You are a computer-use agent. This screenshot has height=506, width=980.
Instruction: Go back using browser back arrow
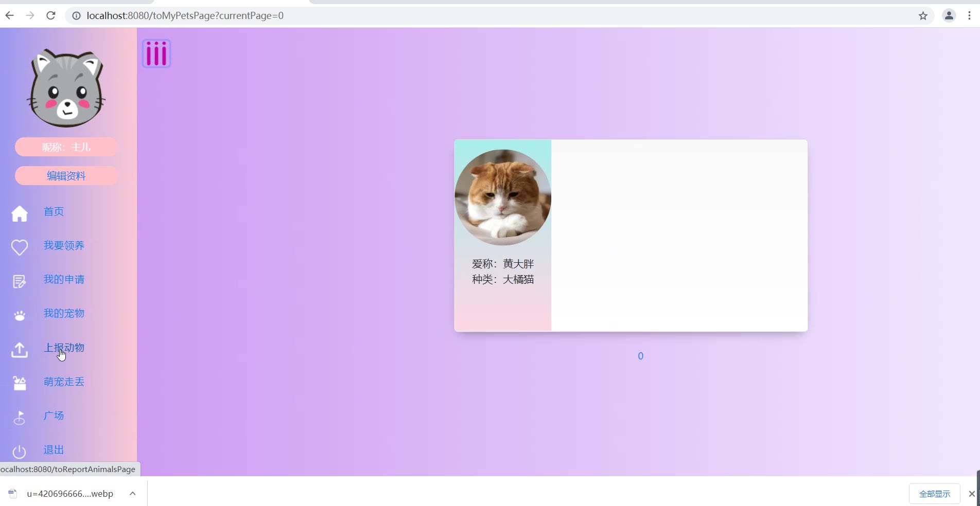coord(9,15)
